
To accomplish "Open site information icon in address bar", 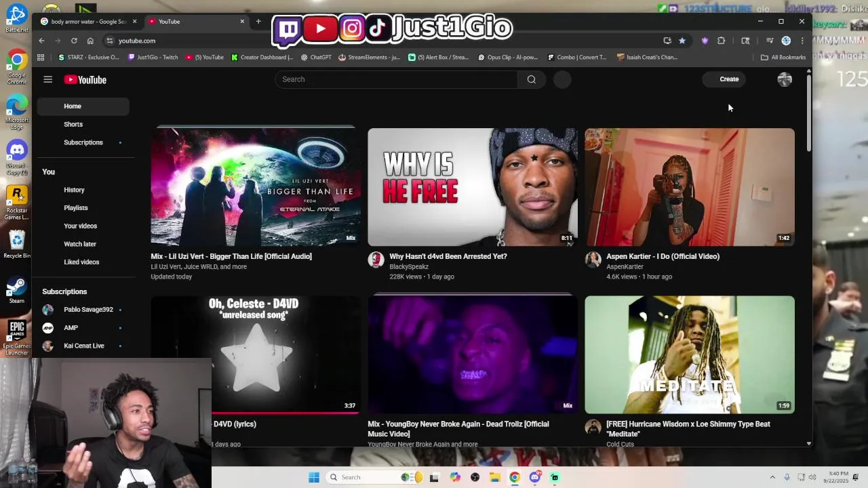I will pyautogui.click(x=110, y=41).
